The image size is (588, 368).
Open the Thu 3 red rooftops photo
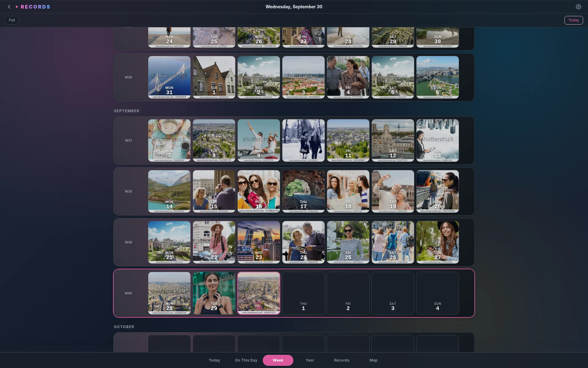point(303,77)
